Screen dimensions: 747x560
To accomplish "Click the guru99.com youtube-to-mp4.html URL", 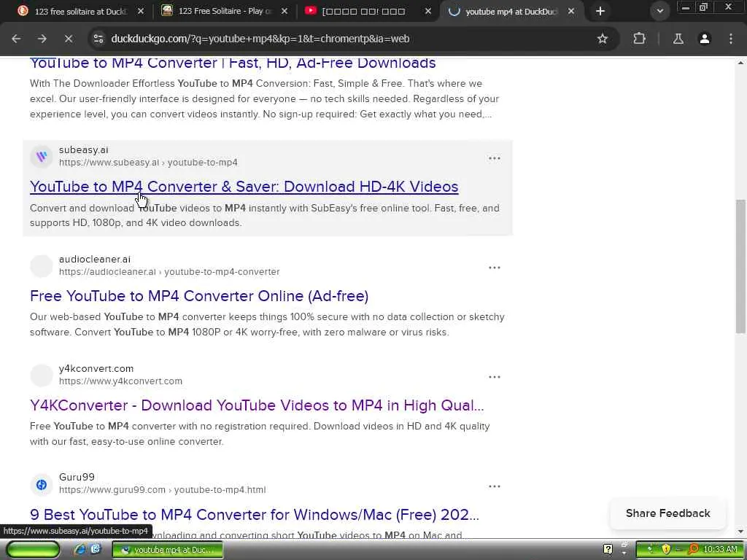I will 163,490.
